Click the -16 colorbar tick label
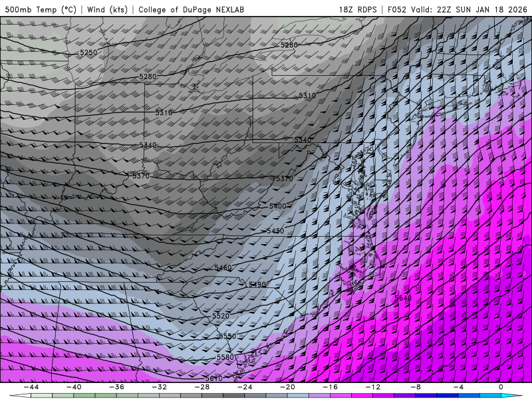The height and width of the screenshot is (399, 532). pos(330,387)
